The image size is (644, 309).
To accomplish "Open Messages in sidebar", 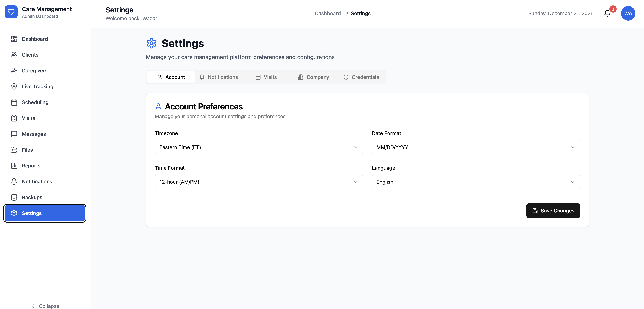I will [34, 134].
